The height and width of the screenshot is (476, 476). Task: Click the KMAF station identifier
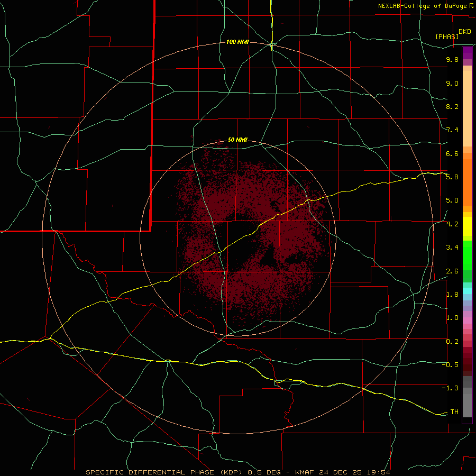click(304, 472)
